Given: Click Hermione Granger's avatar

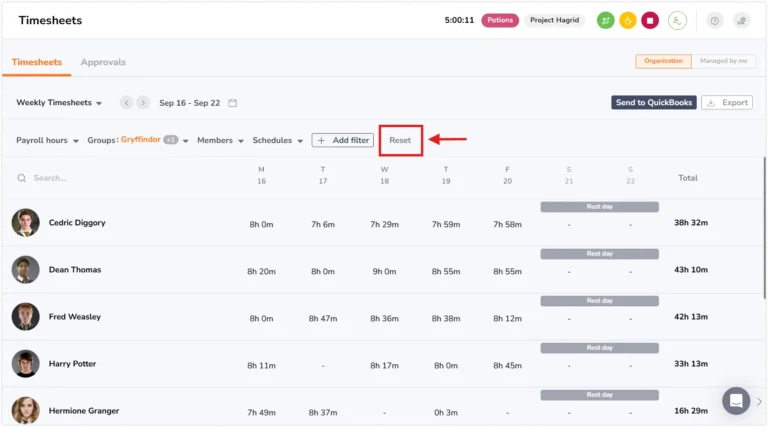Looking at the screenshot, I should pyautogui.click(x=25, y=410).
